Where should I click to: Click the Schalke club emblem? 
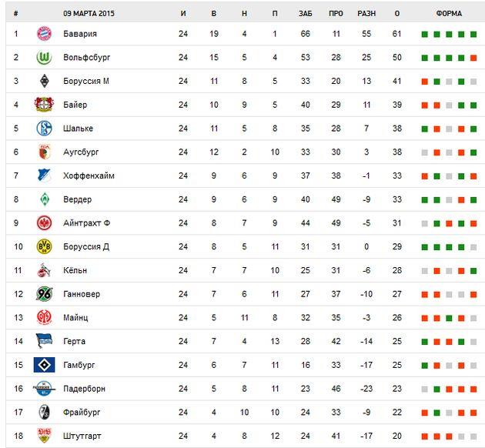pos(43,129)
